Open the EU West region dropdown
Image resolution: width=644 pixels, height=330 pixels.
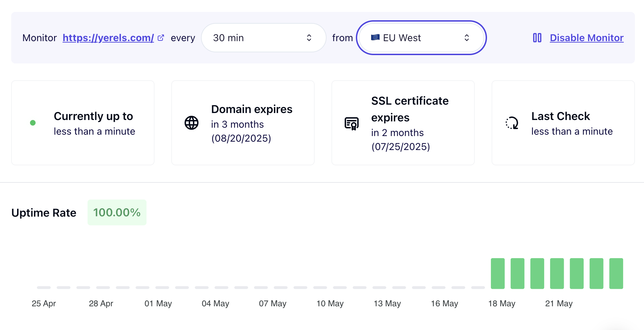coord(421,38)
